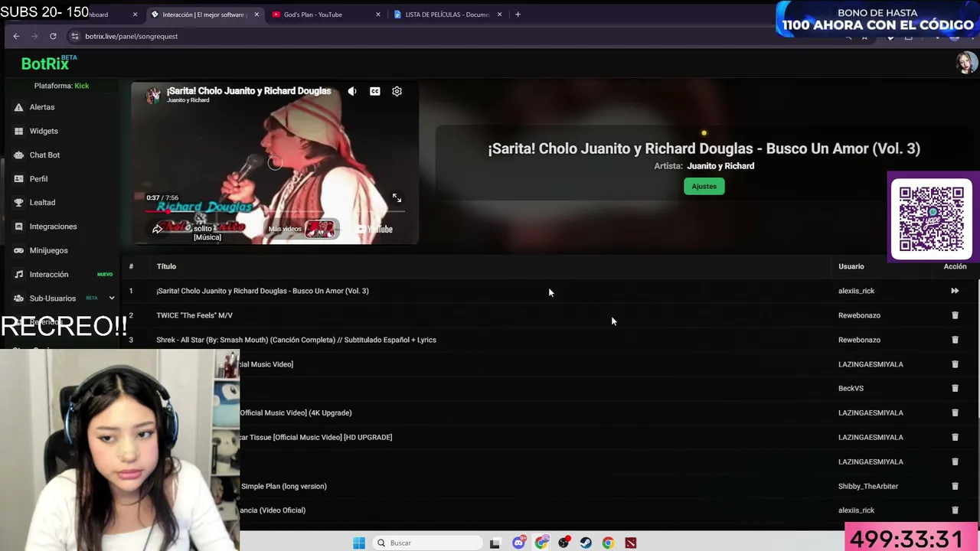
Task: Select the Shrek - All Star song title
Action: [x=296, y=340]
